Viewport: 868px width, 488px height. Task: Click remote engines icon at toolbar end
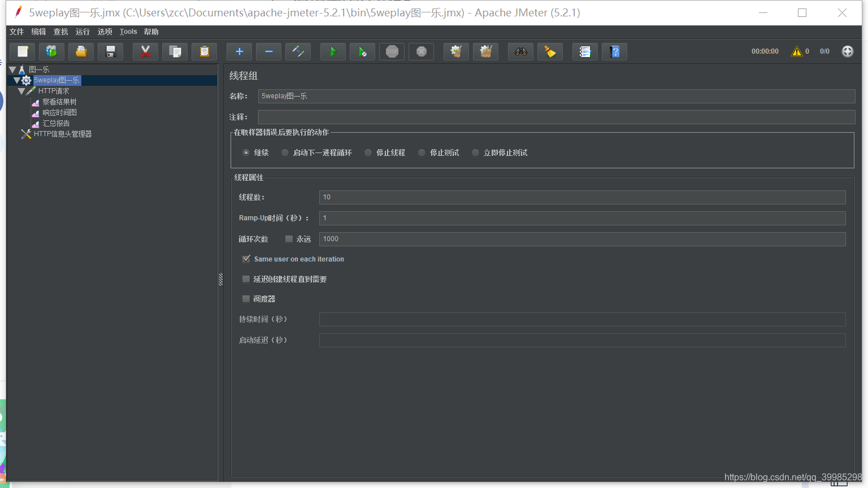(848, 51)
